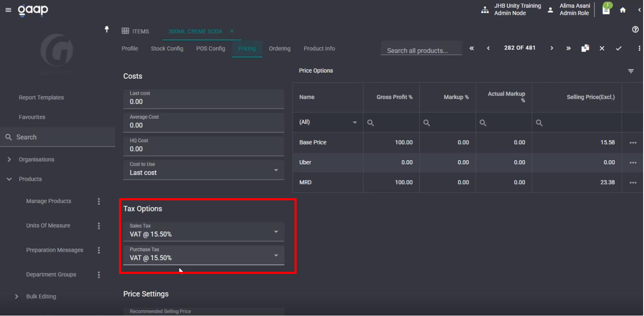This screenshot has width=644, height=316.
Task: Open the hamburger main menu
Action: [8, 10]
